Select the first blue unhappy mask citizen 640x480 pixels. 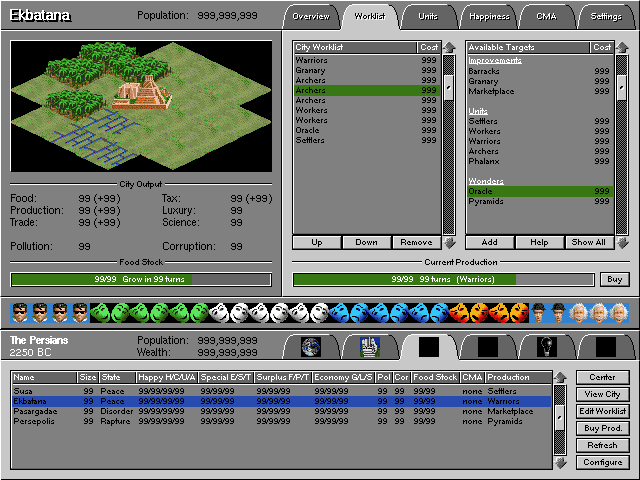[x=340, y=313]
